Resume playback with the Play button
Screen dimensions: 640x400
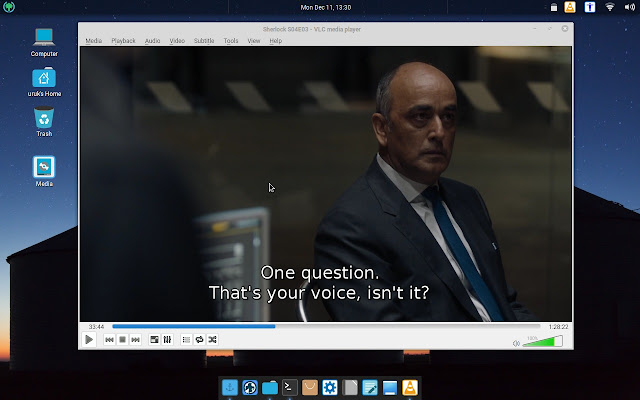pyautogui.click(x=89, y=340)
